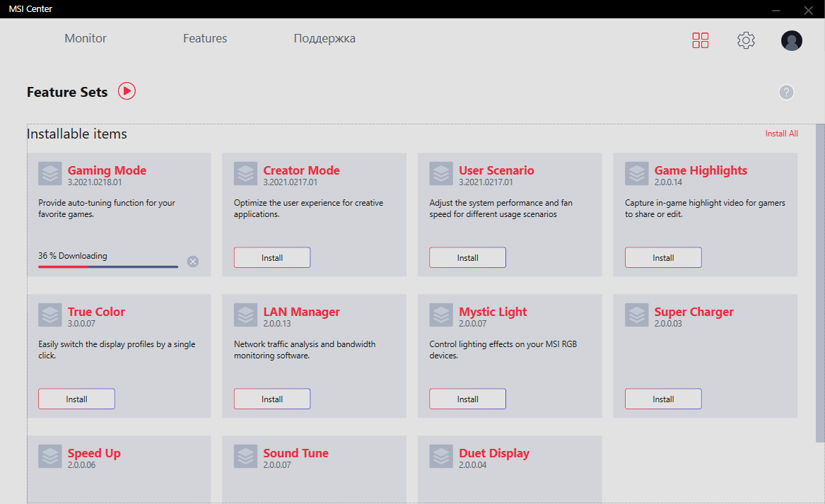
Task: Install Game Highlights
Action: (663, 258)
